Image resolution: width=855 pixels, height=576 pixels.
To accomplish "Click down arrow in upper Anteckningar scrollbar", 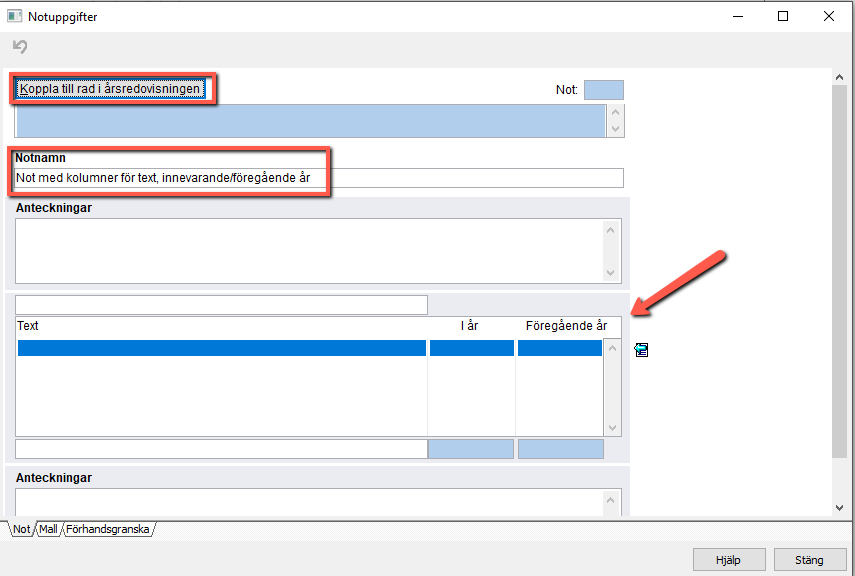I will pos(611,273).
